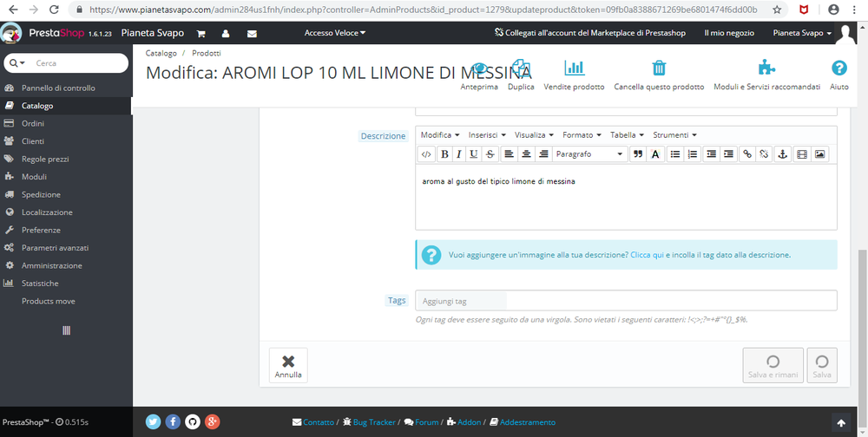
Task: Insert a bulleted list
Action: 674,154
